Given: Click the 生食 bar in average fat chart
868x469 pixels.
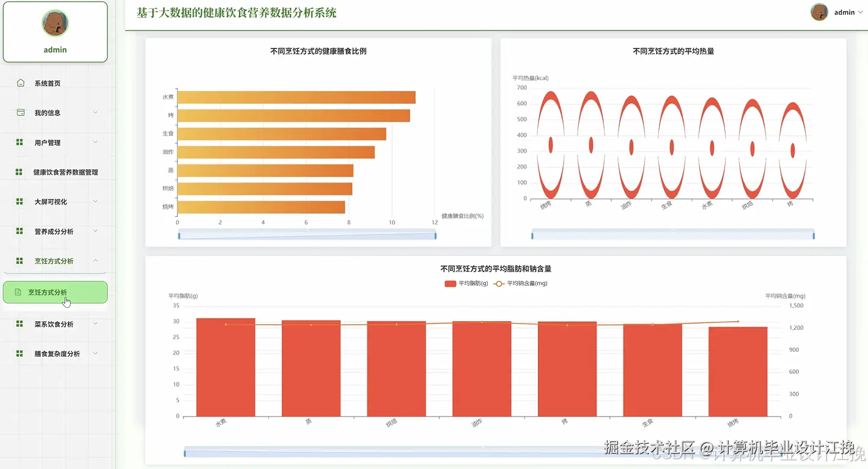Looking at the screenshot, I should coord(652,370).
